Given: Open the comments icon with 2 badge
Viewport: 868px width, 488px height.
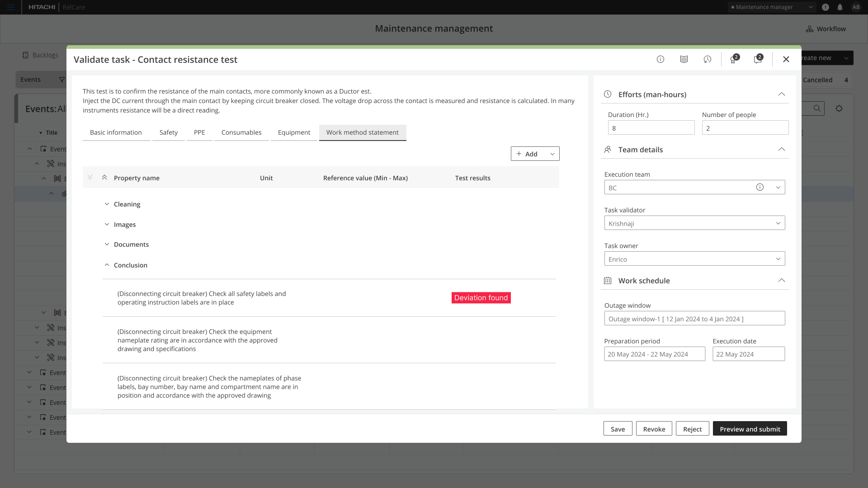Looking at the screenshot, I should 758,59.
